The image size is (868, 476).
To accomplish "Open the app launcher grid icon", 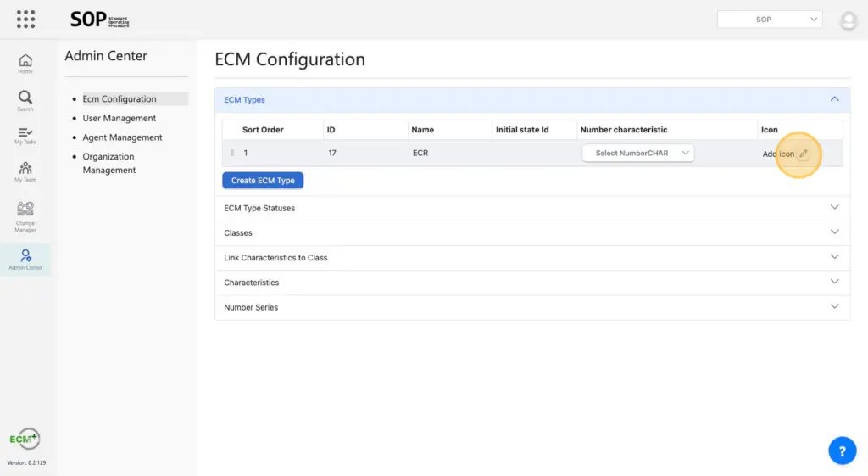I will click(x=25, y=19).
